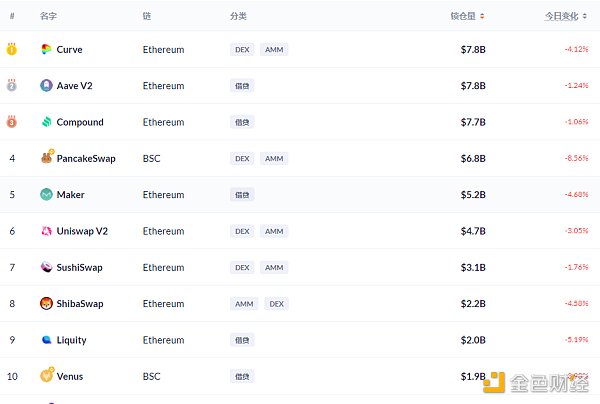Click the 借贷 tag in Maker row

[x=242, y=195]
